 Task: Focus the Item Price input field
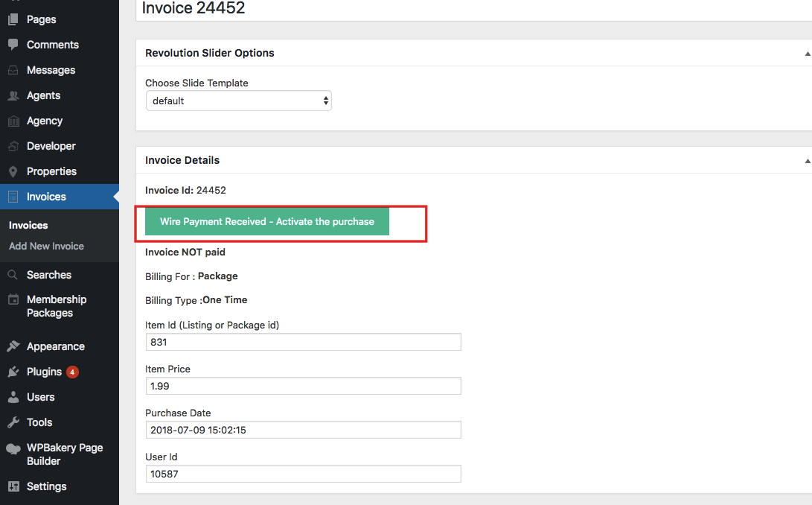point(304,386)
